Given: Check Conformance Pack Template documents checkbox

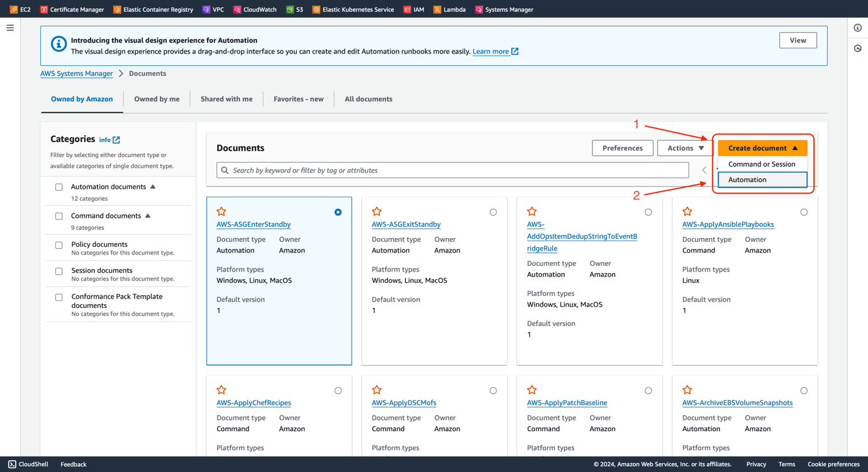Looking at the screenshot, I should (x=59, y=297).
